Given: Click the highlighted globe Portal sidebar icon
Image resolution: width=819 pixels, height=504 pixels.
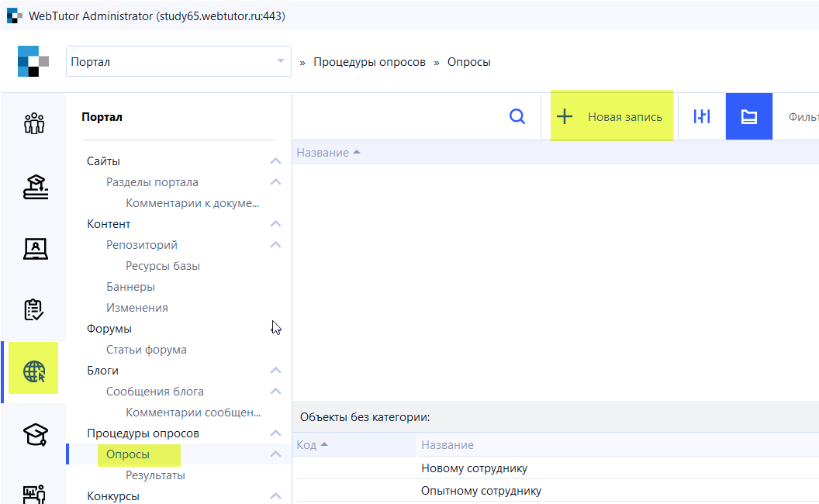Looking at the screenshot, I should pos(33,369).
